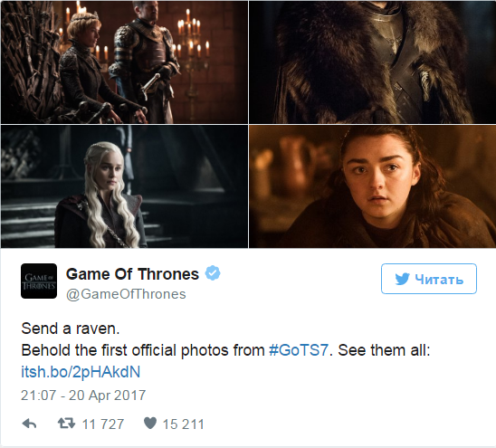Open the Iron Throne scene photo

coord(124,62)
